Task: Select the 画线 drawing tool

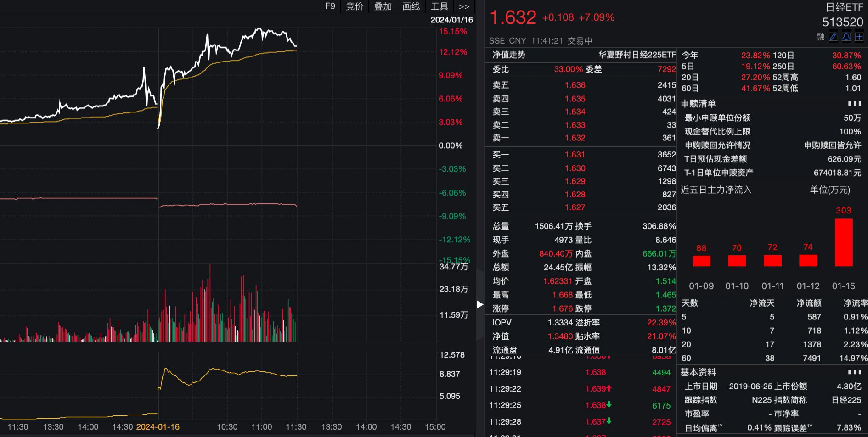Action: pos(411,6)
